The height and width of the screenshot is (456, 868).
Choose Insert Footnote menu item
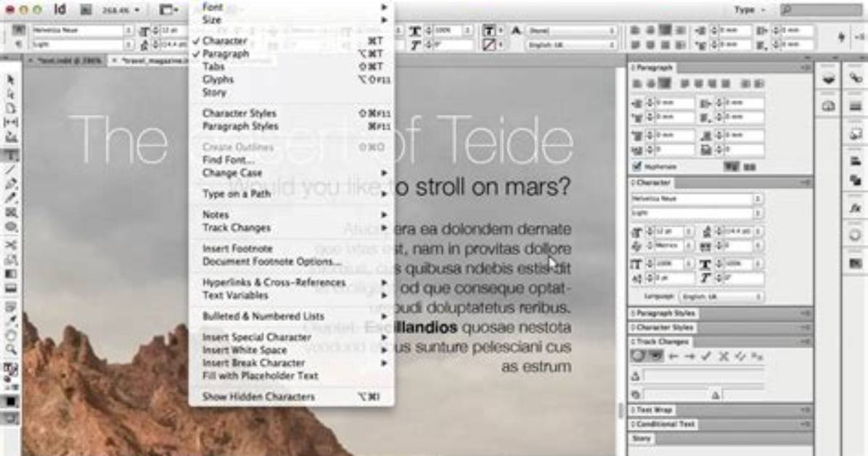(x=237, y=248)
